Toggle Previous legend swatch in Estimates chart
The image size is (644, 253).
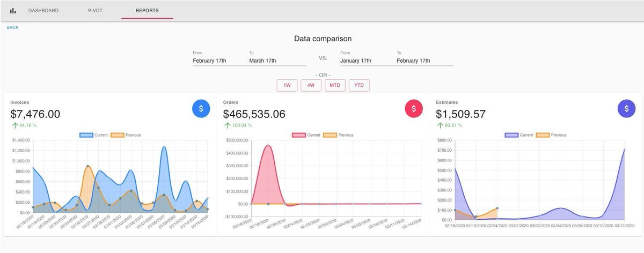[543, 135]
